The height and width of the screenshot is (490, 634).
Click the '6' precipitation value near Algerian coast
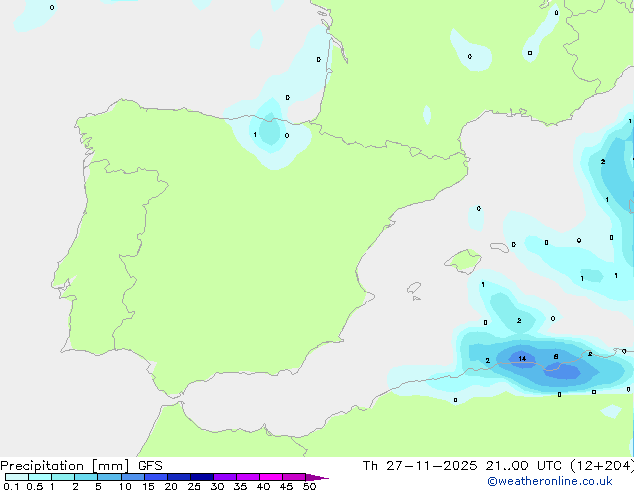pos(556,356)
